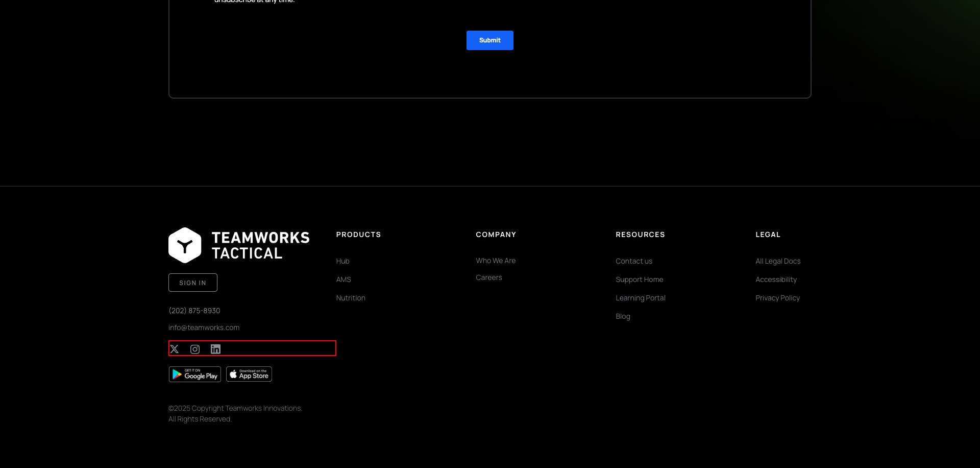Open the Careers link

tap(489, 277)
